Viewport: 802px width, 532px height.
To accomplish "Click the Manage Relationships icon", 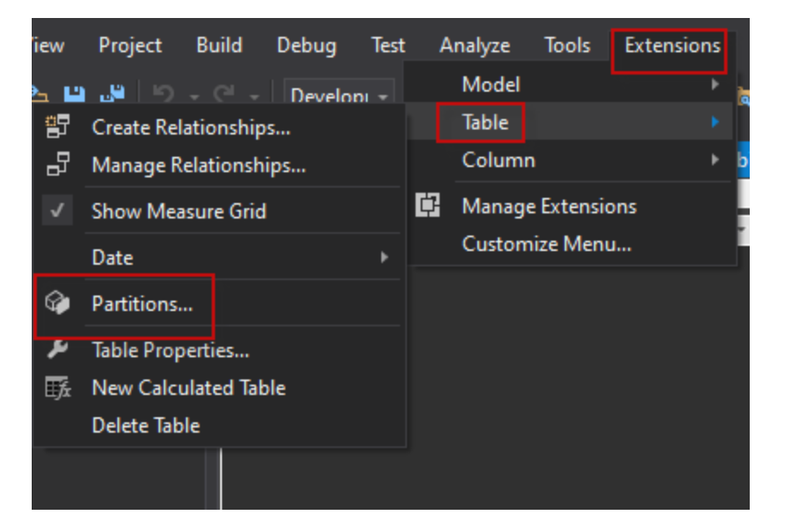I will point(57,165).
